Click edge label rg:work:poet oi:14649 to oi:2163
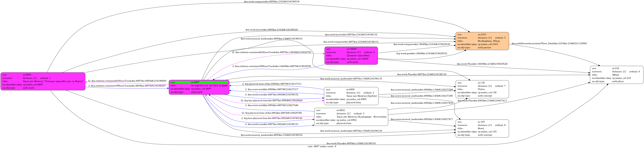The image size is (644, 149). pyautogui.click(x=421, y=53)
